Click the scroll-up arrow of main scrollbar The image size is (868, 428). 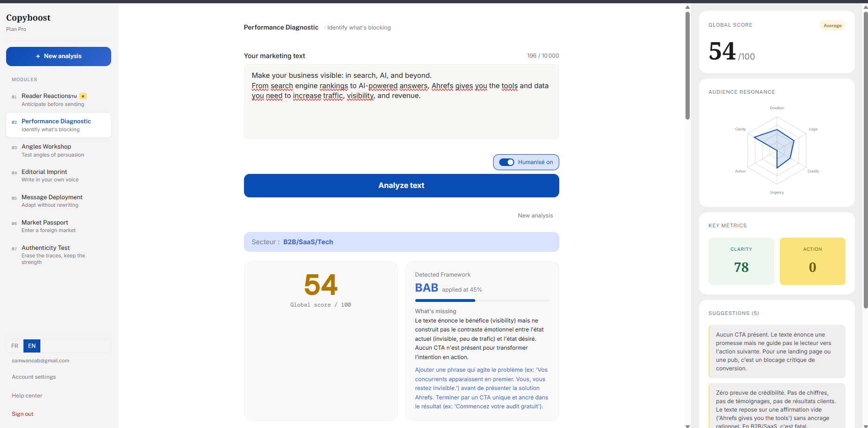pos(687,8)
